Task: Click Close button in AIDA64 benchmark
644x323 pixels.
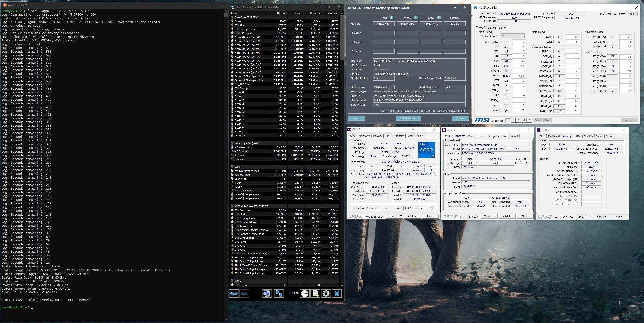Action: 460,118
